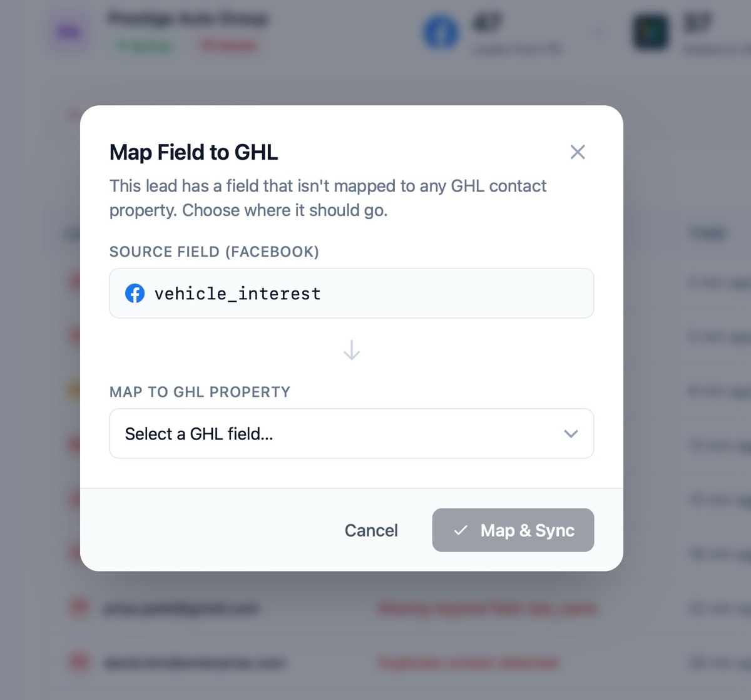Click the vehicle_interest source field box
This screenshot has height=700, width=751.
[351, 293]
